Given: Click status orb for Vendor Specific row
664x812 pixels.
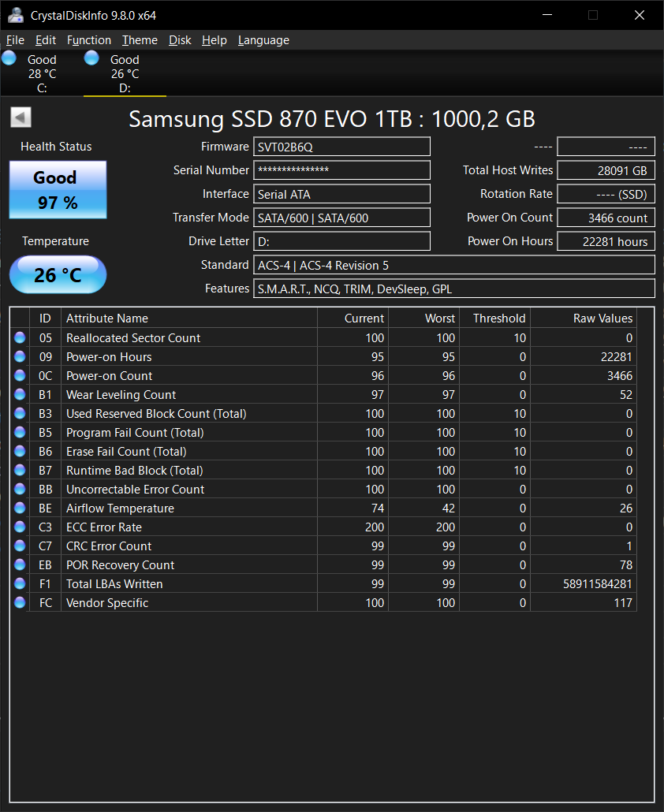Looking at the screenshot, I should click(20, 602).
